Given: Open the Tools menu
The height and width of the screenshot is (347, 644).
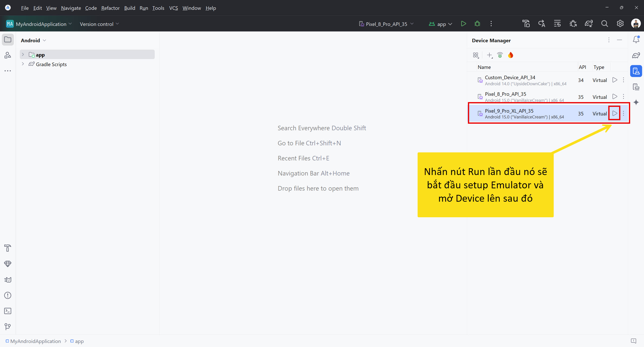Looking at the screenshot, I should point(158,8).
